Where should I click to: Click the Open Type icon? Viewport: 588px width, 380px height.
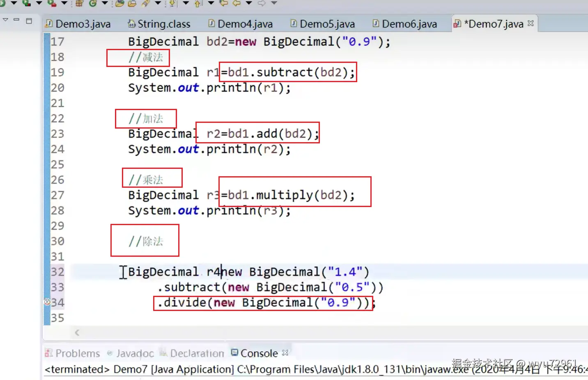(119, 3)
